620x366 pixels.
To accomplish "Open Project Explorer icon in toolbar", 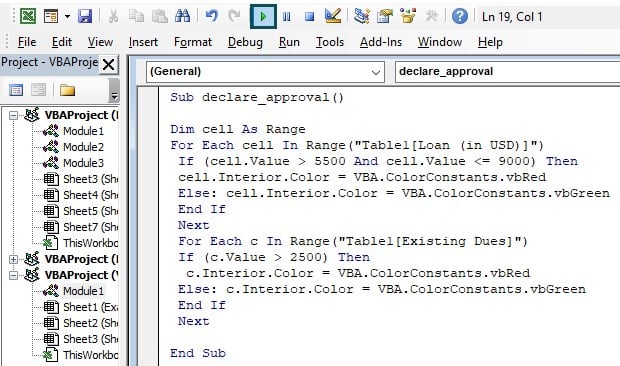I will point(361,16).
